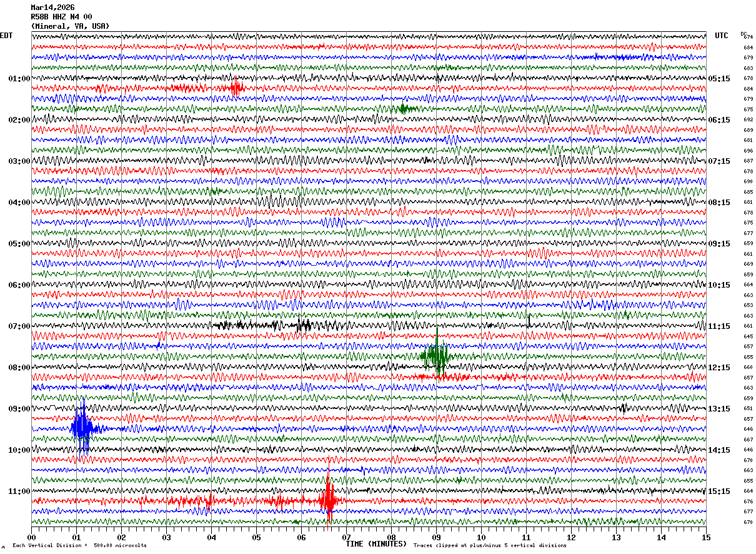Select the 02:00 EDT row label
Screen dimensions: 756x554
(x=19, y=120)
